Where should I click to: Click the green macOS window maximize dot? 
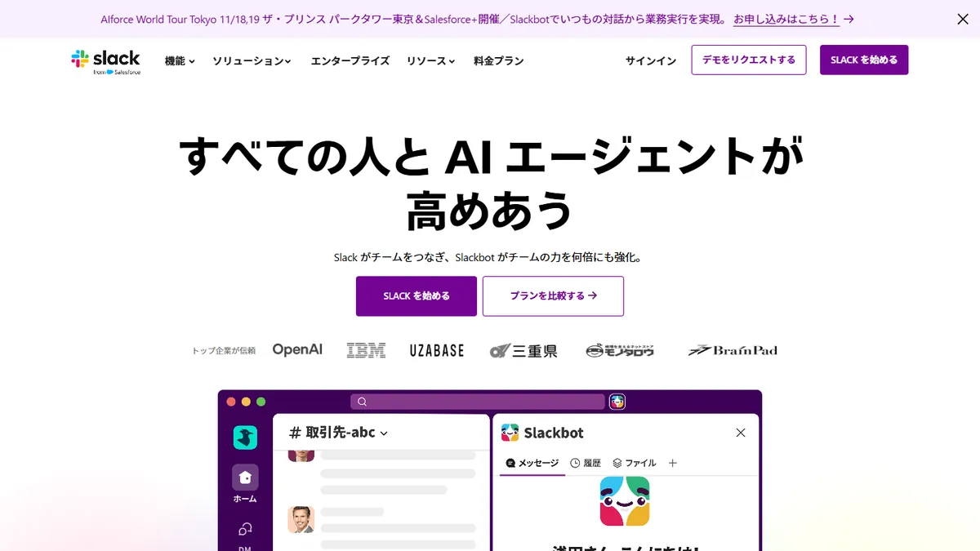261,402
